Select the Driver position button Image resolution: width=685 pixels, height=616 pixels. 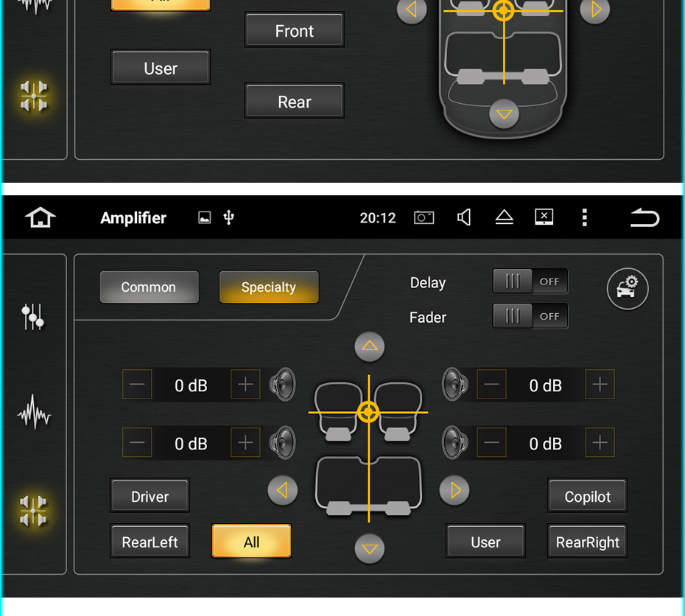[150, 496]
